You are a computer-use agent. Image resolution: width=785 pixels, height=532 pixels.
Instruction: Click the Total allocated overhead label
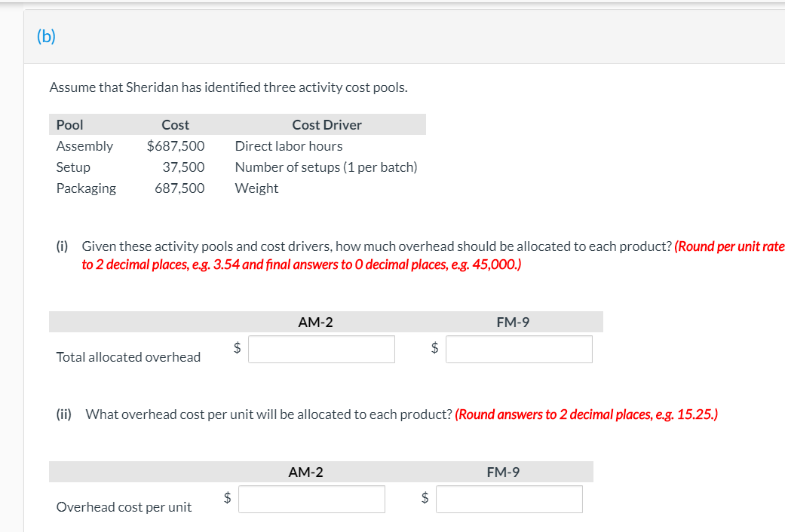coord(127,356)
